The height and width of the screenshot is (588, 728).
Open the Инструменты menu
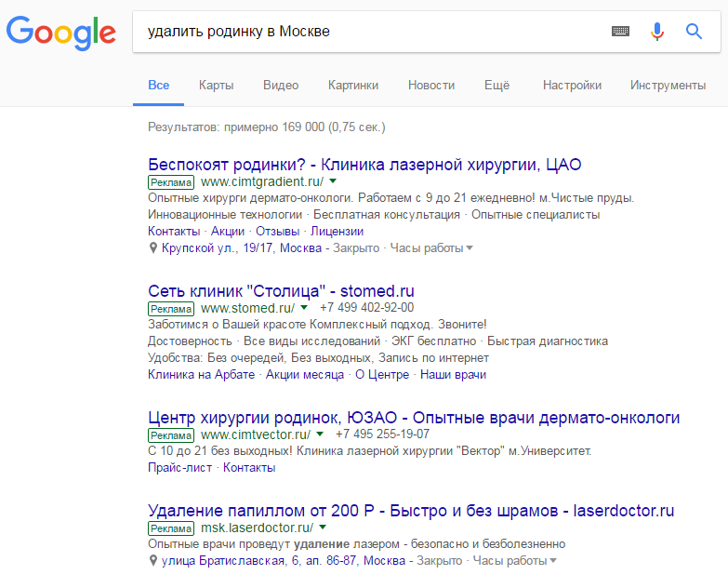coord(668,85)
